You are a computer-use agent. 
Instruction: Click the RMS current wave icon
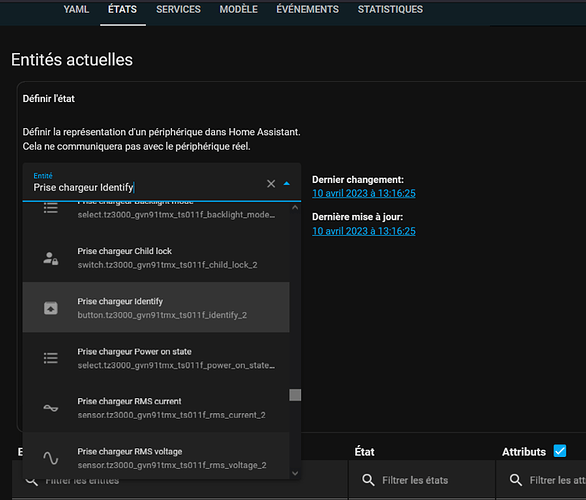pos(50,408)
